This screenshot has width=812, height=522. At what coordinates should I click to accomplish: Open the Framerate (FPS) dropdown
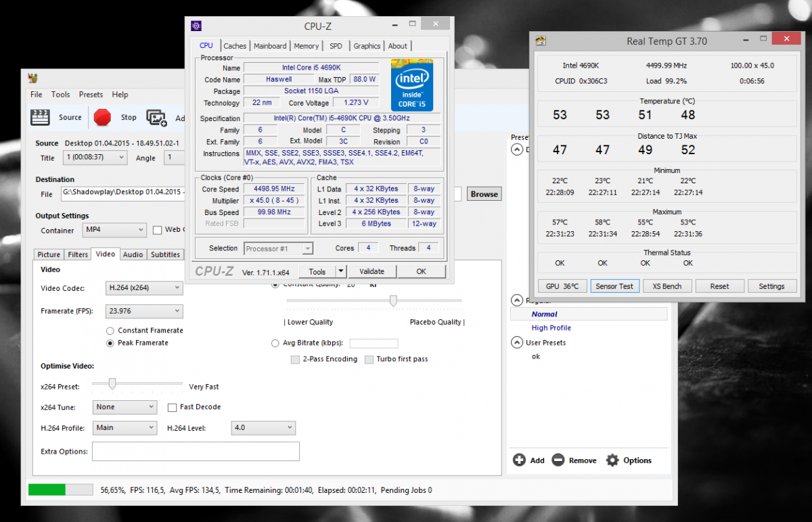145,311
